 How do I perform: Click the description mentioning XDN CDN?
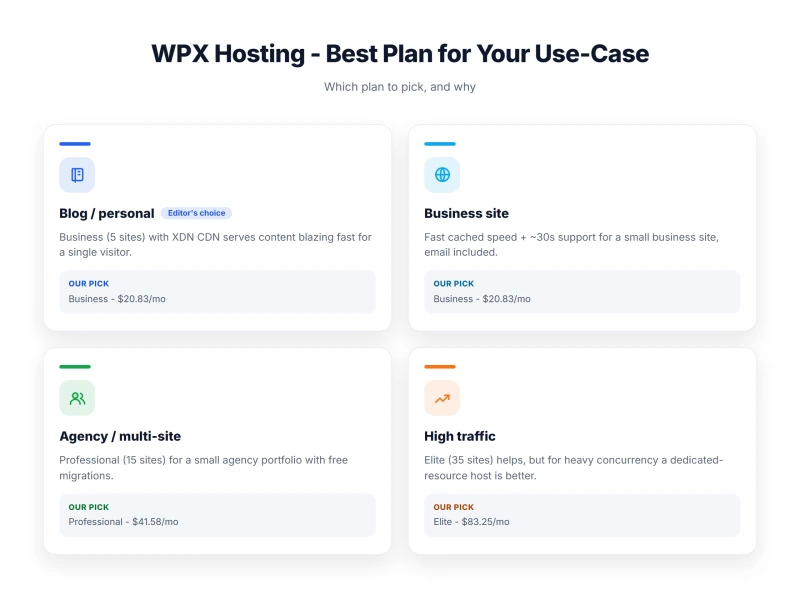(x=215, y=244)
